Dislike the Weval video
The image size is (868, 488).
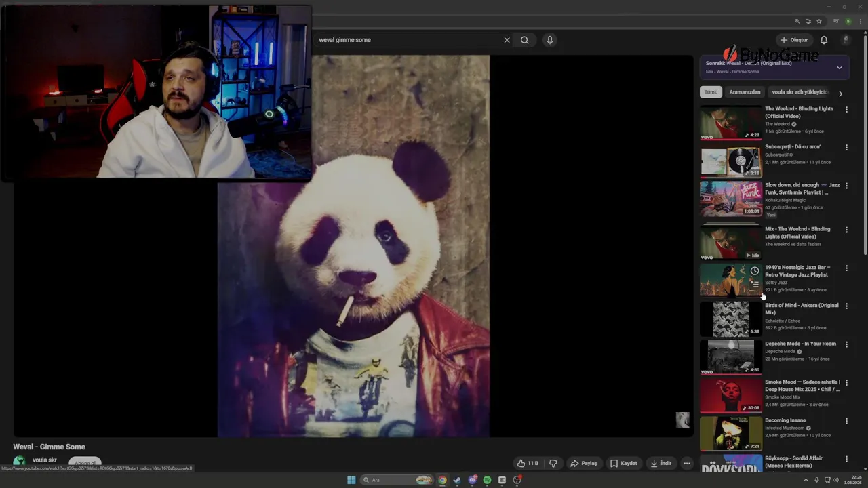pos(553,464)
